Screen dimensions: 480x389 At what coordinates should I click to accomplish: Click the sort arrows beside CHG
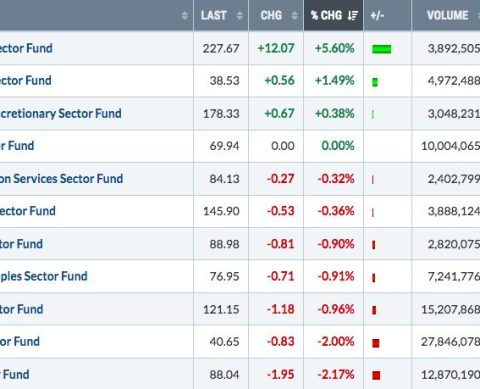click(294, 15)
